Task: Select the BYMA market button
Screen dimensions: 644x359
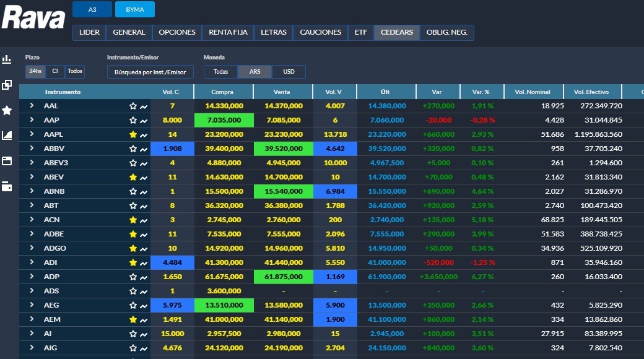Action: click(135, 9)
